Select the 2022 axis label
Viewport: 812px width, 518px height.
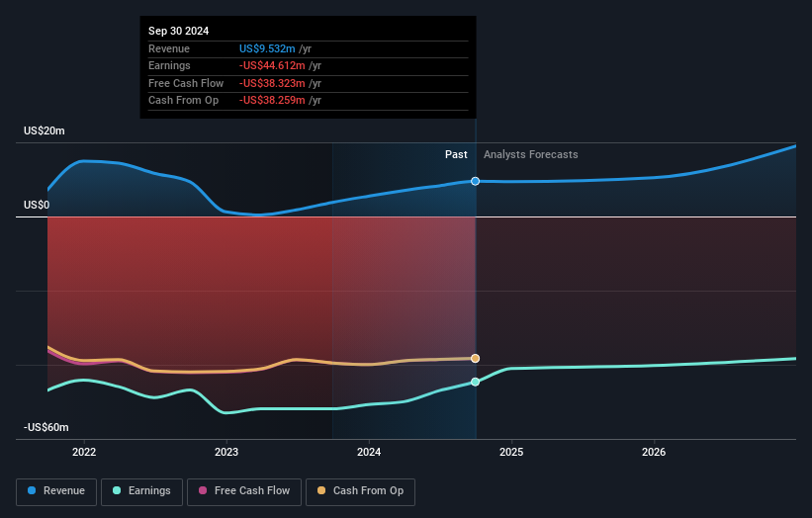pyautogui.click(x=84, y=452)
